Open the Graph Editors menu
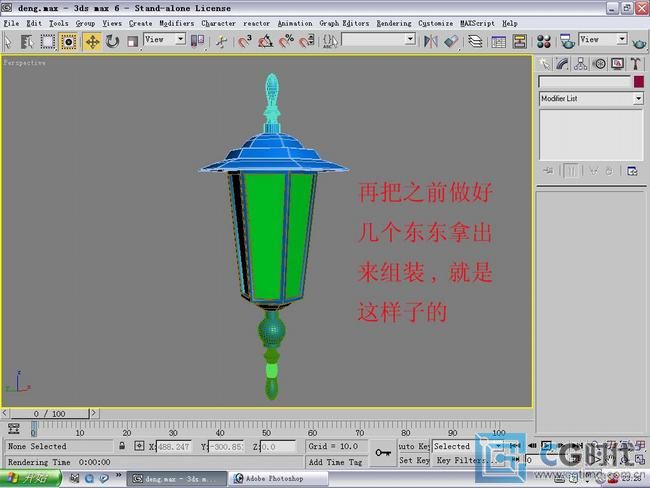This screenshot has height=488, width=650. (344, 23)
